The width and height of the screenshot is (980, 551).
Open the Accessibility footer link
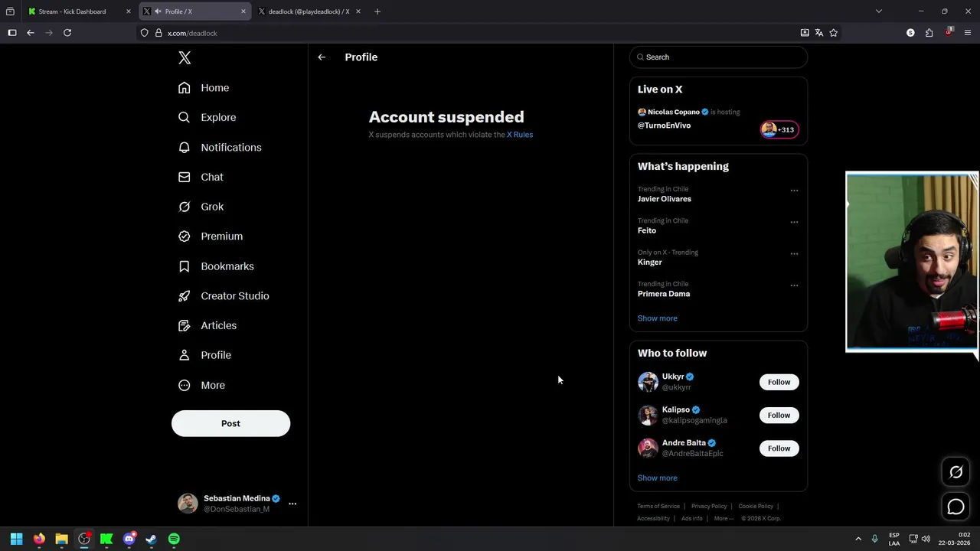(653, 518)
